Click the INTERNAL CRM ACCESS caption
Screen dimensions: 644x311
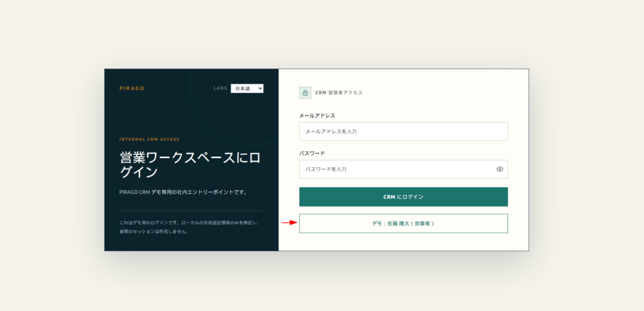pos(150,140)
